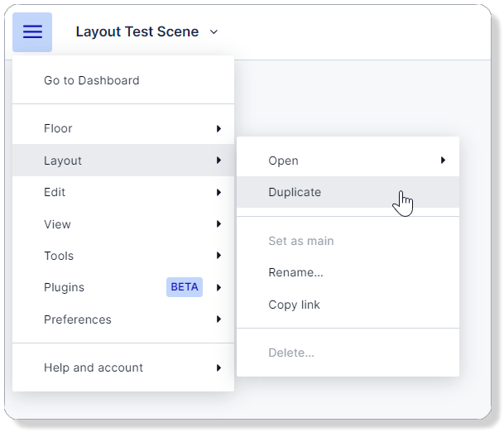Choose Duplicate in the Layout submenu
504x432 pixels.
click(x=295, y=192)
